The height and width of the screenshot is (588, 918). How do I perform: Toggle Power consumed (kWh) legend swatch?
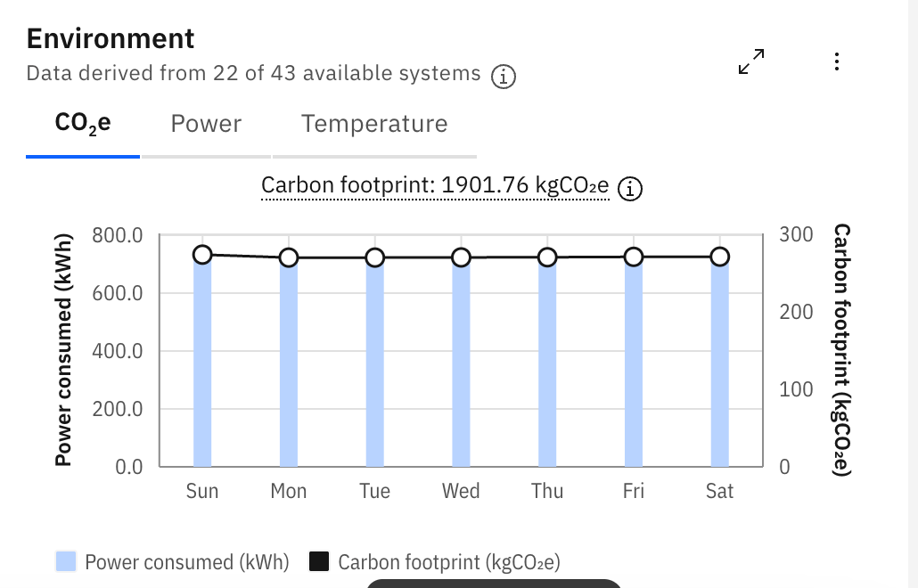pos(66,561)
